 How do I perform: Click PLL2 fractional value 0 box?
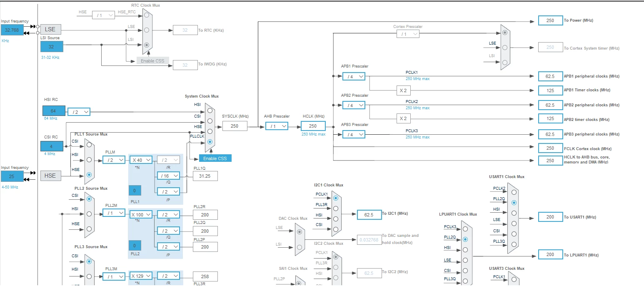coord(135,245)
